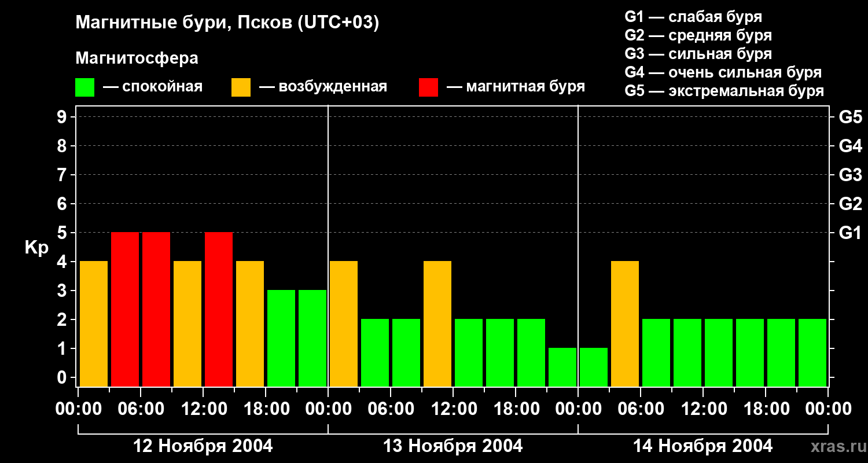Click the 12 November 12:00–15:00 red bar
The width and height of the screenshot is (868, 463).
(219, 309)
